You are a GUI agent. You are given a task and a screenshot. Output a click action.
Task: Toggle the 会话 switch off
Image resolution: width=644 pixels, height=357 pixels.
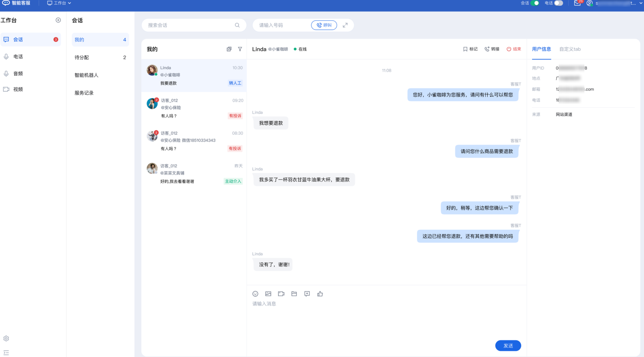[535, 3]
